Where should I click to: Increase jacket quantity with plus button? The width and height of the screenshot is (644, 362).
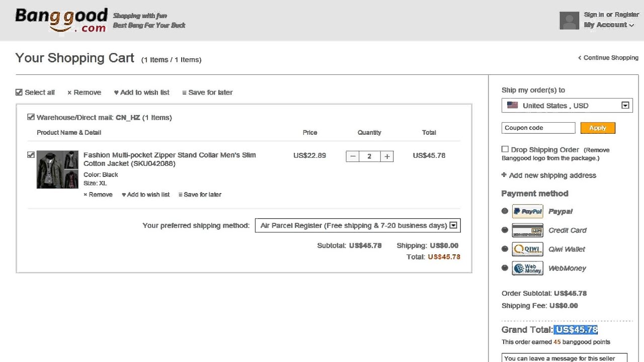(387, 156)
